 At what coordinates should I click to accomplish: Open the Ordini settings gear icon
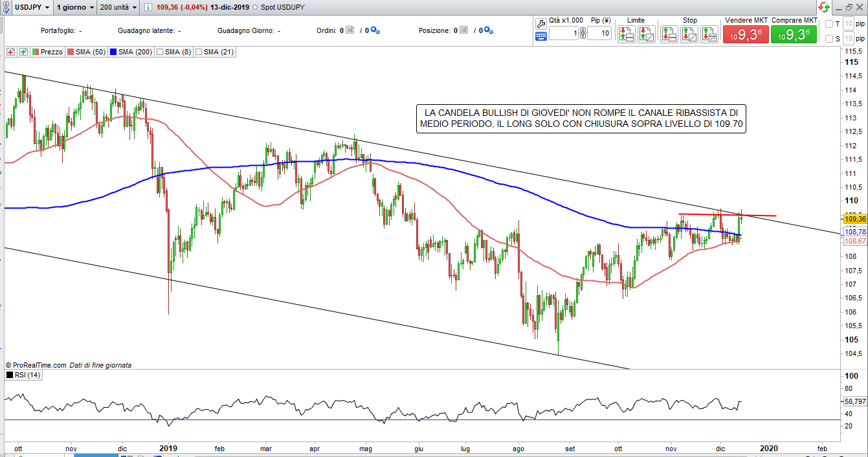[375, 30]
